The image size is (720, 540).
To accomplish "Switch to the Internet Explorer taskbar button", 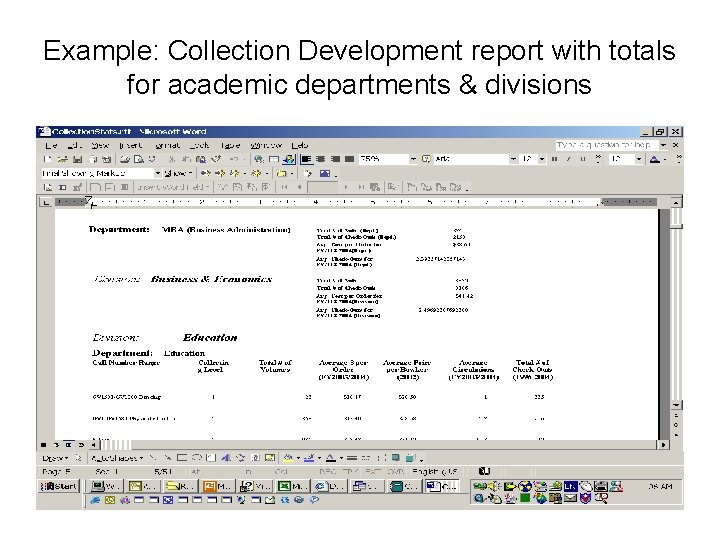I will pos(329,486).
